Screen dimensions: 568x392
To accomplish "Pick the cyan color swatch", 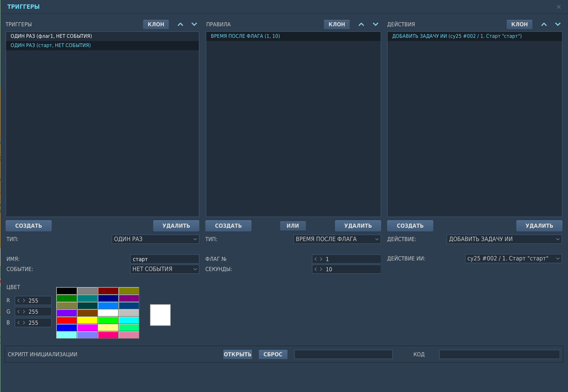I will click(x=129, y=320).
